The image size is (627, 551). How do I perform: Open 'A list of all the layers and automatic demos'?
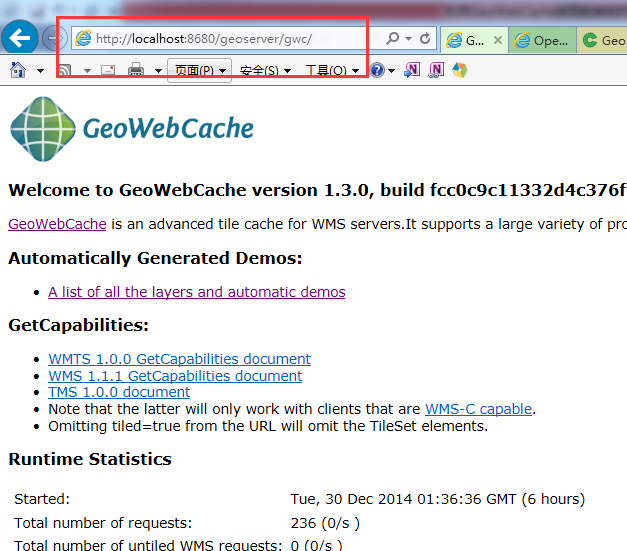coord(197,292)
